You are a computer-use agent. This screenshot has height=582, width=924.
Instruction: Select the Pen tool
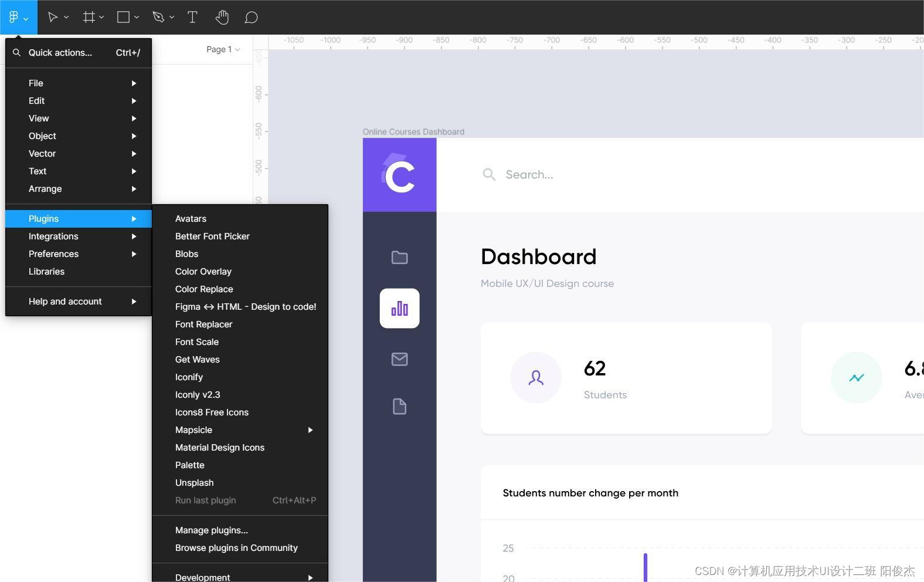(158, 17)
